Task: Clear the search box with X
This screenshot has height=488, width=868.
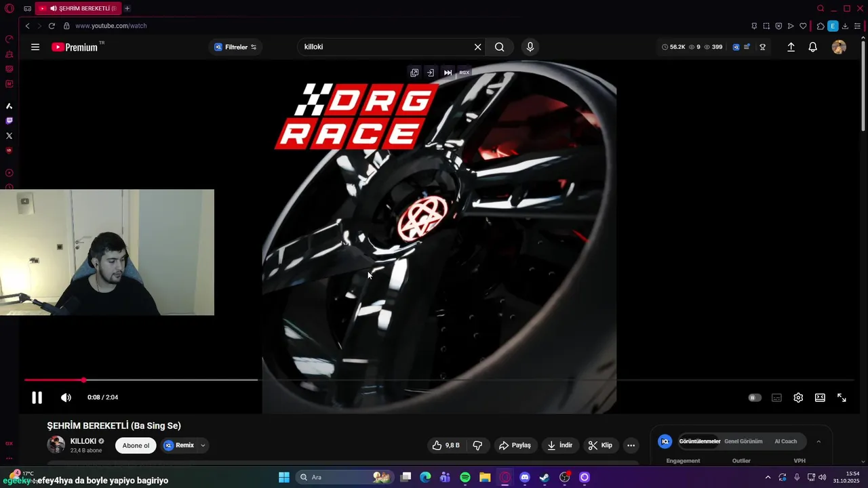Action: tap(477, 47)
